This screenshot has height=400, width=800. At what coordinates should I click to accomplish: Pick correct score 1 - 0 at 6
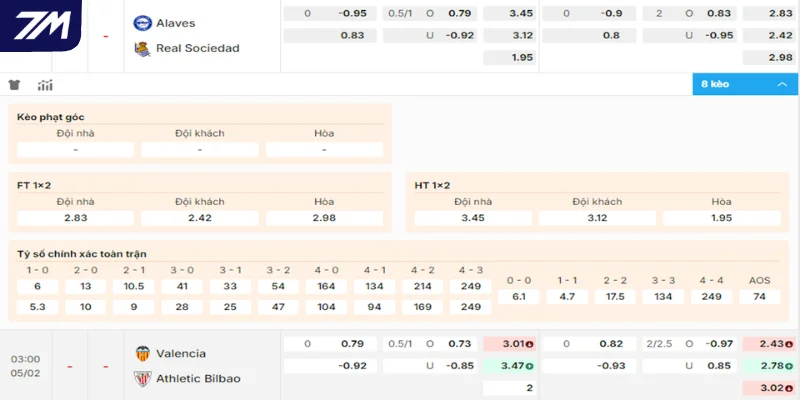click(37, 286)
